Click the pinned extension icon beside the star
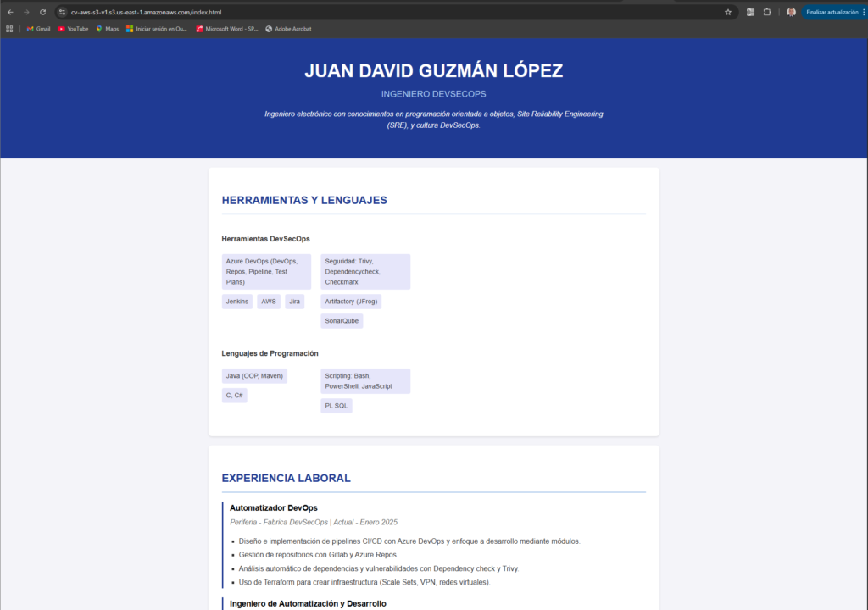Screen dimensions: 868x610 click(x=750, y=12)
